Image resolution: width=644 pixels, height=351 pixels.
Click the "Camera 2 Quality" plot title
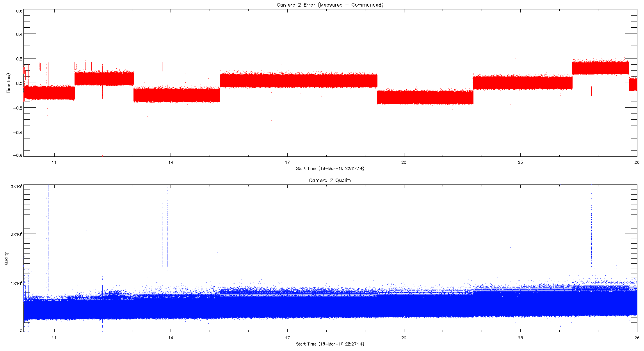click(330, 181)
